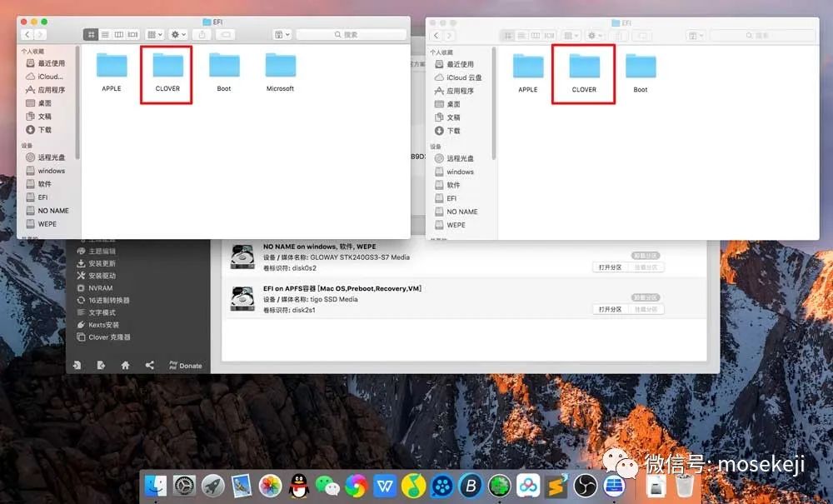Open Launchpad from the Dock
The height and width of the screenshot is (504, 833).
[213, 486]
